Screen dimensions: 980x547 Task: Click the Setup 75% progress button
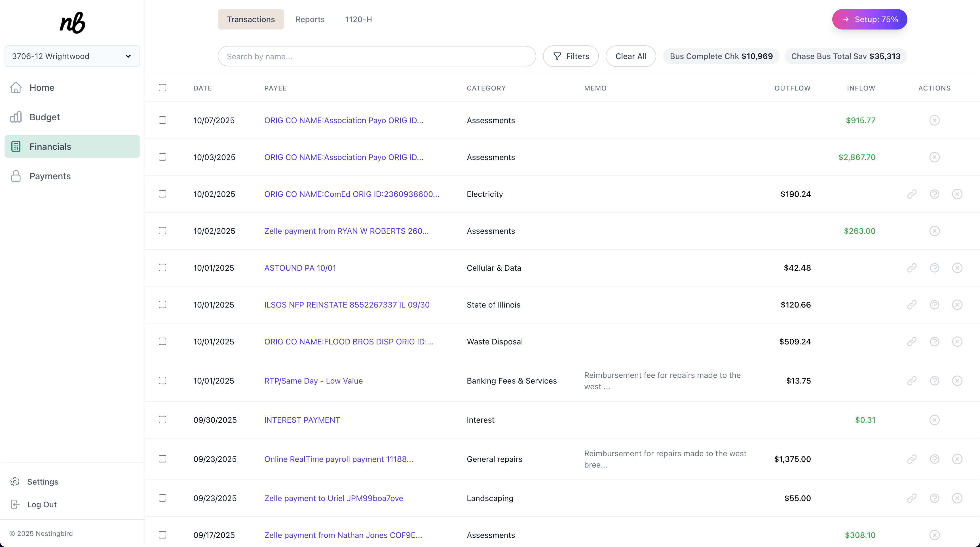click(870, 19)
